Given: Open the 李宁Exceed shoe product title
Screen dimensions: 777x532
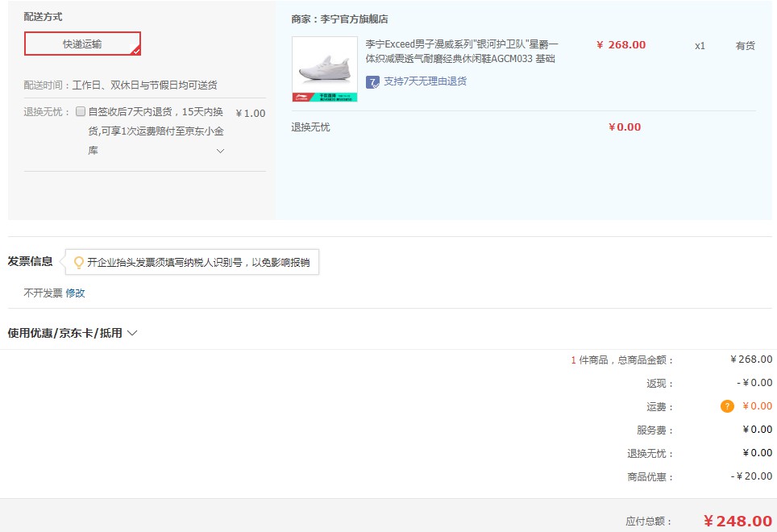Looking at the screenshot, I should click(x=462, y=52).
